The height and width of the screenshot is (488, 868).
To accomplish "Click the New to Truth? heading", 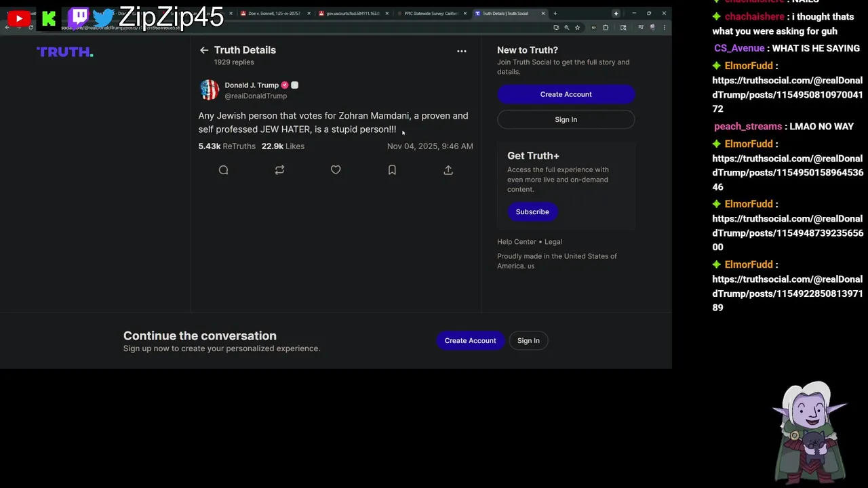I will point(528,50).
